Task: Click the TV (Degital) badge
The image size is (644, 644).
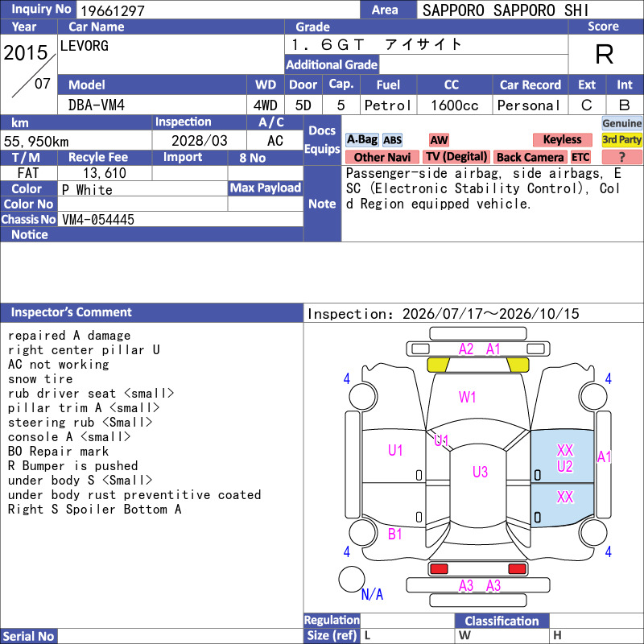Action: point(456,156)
